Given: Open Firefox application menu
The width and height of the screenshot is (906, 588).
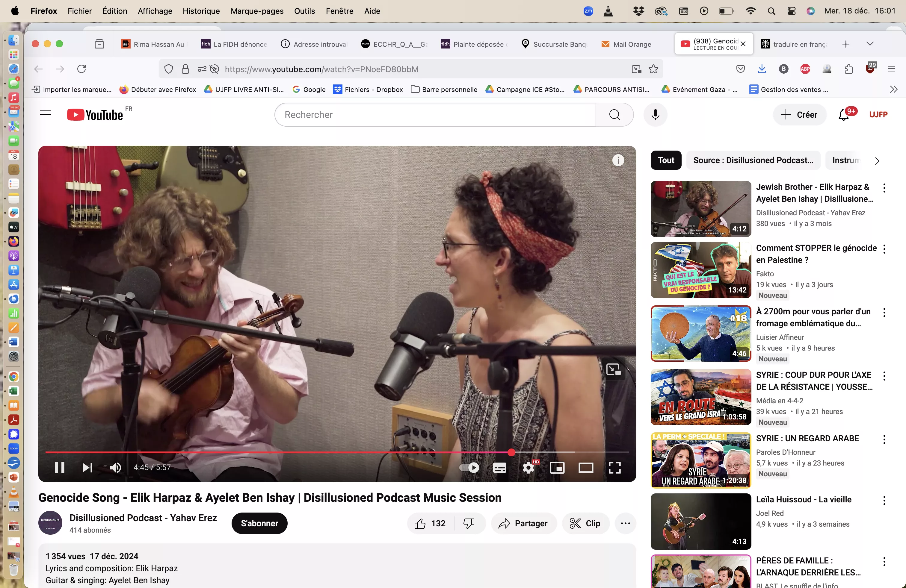Looking at the screenshot, I should click(892, 69).
